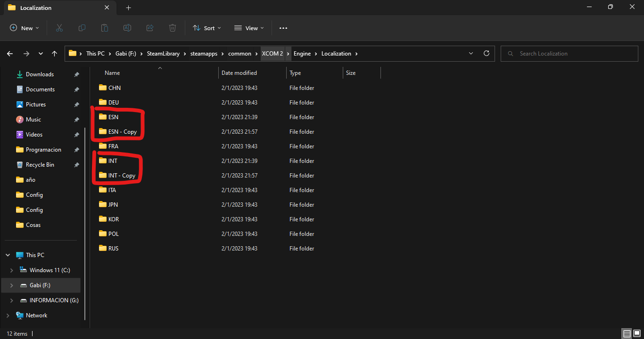Open the Sort options dropdown
The image size is (644, 339).
tap(206, 28)
